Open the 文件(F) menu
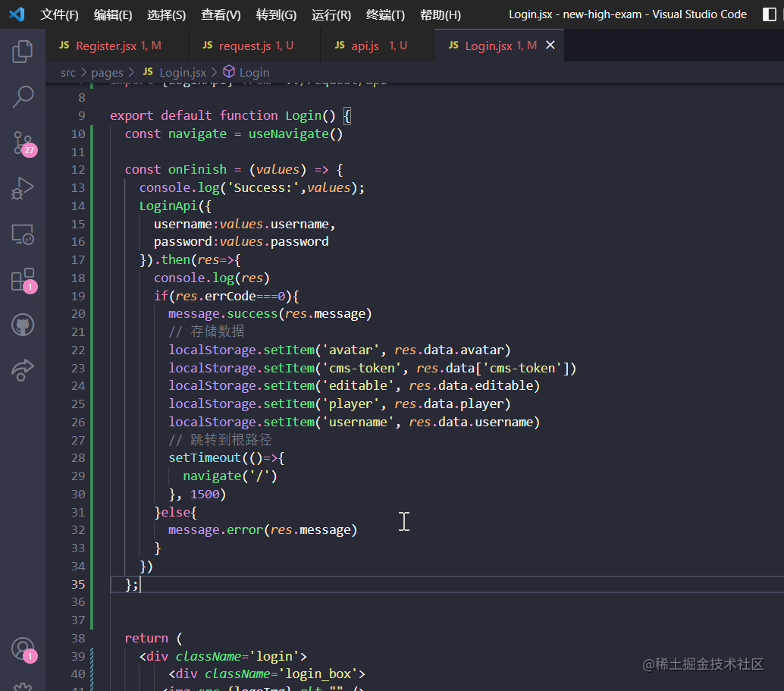The image size is (784, 691). pos(59,15)
